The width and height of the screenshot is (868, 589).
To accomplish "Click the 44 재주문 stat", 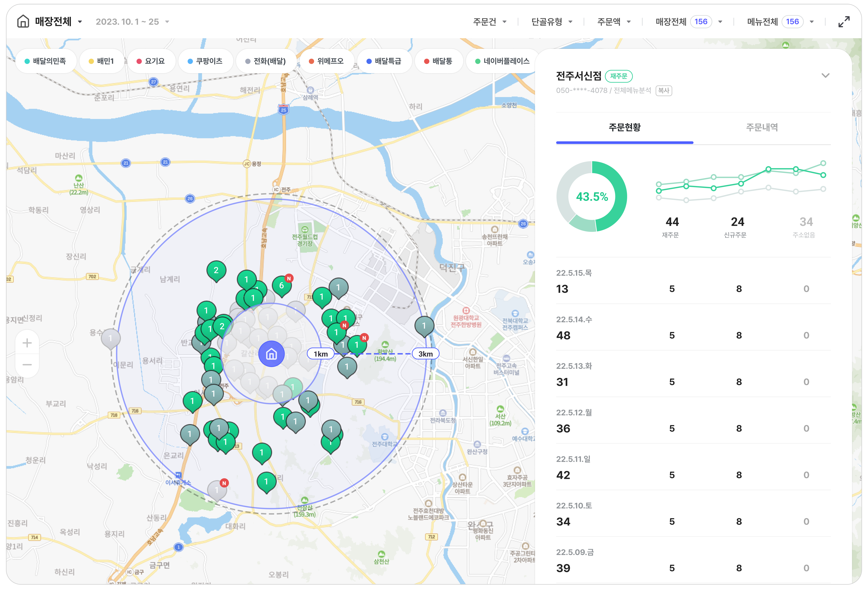I will (x=672, y=227).
